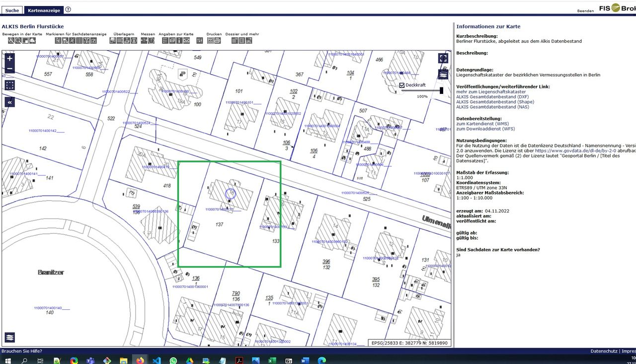Open the zum Kartendienst (WMS) link
The height and width of the screenshot is (364, 636).
[x=482, y=124]
